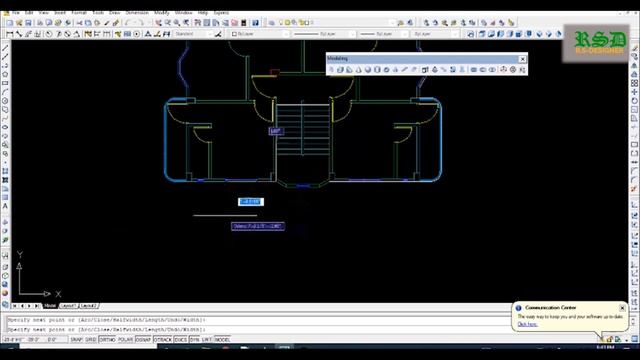The width and height of the screenshot is (640, 360).
Task: Select the Erase tool in Modify toolbar
Action: 635,48
